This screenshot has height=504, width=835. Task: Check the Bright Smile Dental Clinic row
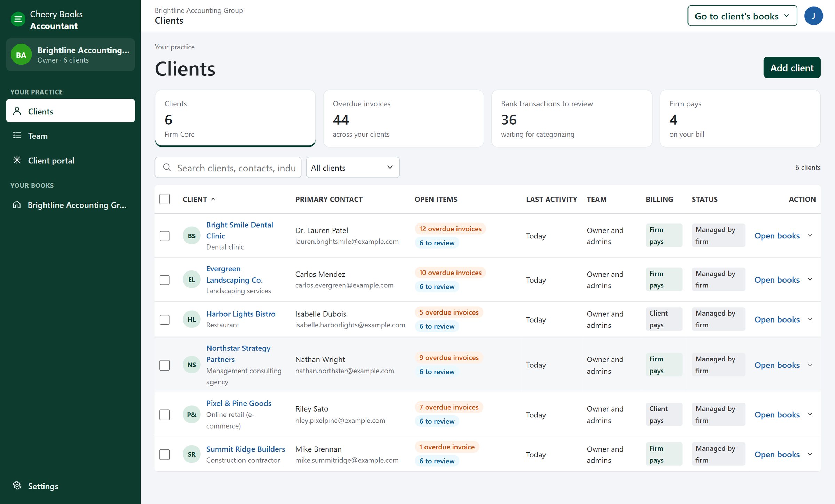tap(165, 236)
